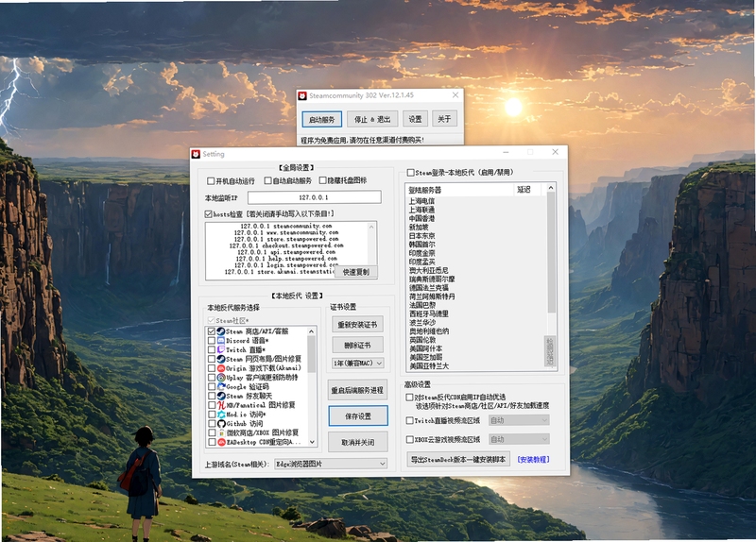Click the 本地监听IP input field
This screenshot has width=756, height=542.
tap(315, 197)
